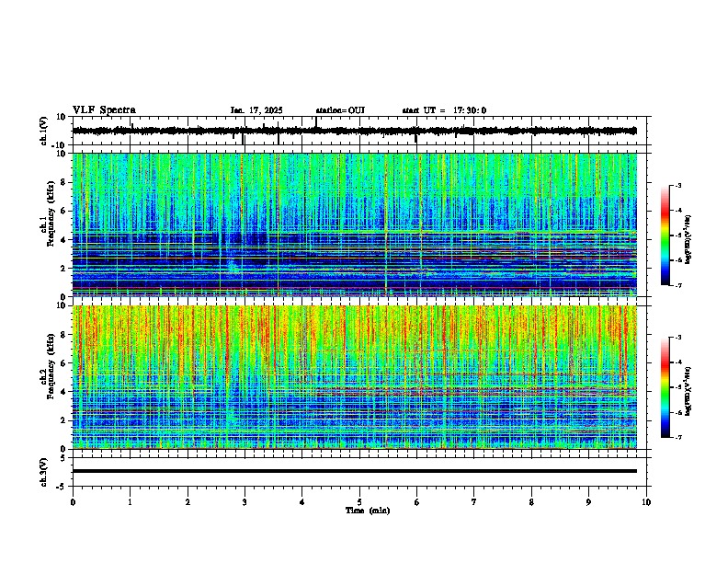Screen dimensions: 728x563
Task: Click time axis tick label "7"
Action: tap(474, 502)
